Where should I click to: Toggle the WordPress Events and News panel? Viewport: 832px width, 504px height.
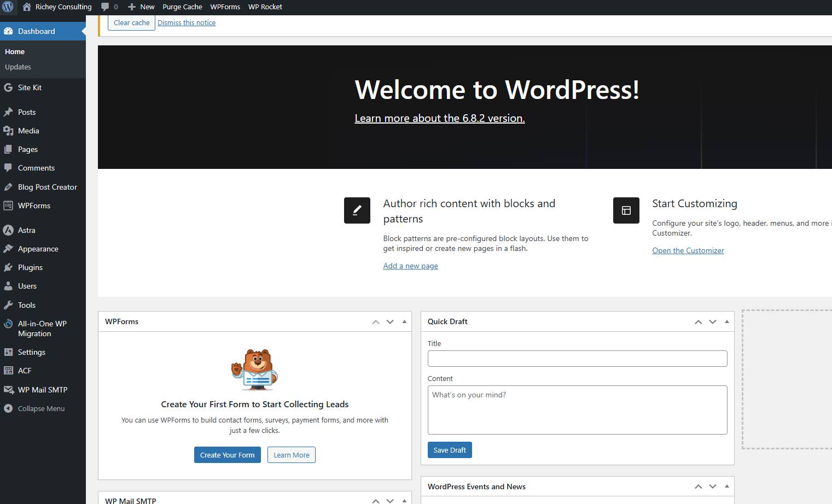(727, 486)
